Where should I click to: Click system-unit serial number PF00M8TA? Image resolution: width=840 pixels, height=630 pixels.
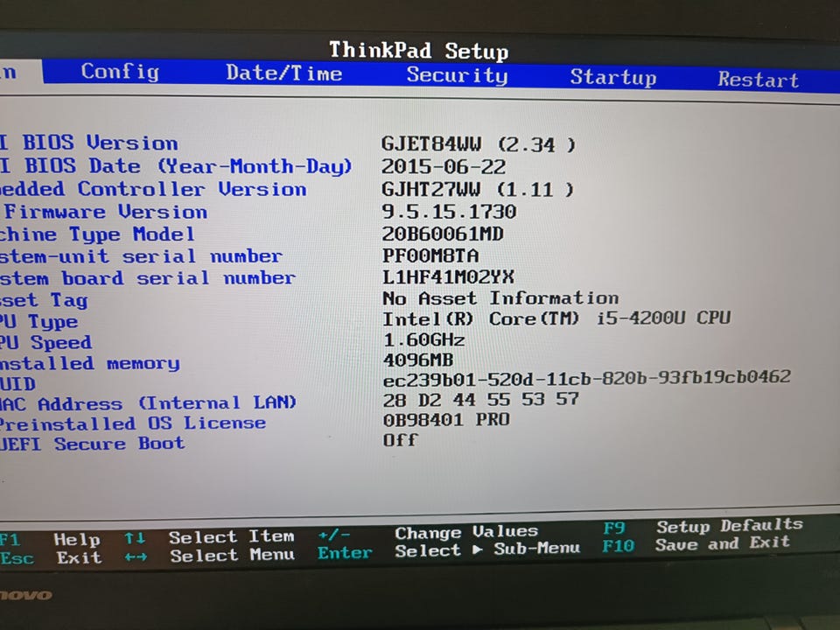[x=430, y=255]
